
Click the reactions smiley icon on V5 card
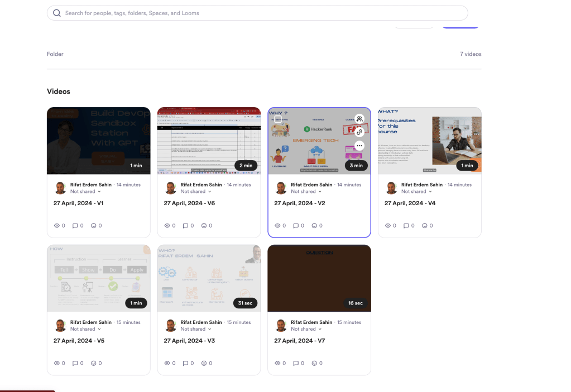94,363
